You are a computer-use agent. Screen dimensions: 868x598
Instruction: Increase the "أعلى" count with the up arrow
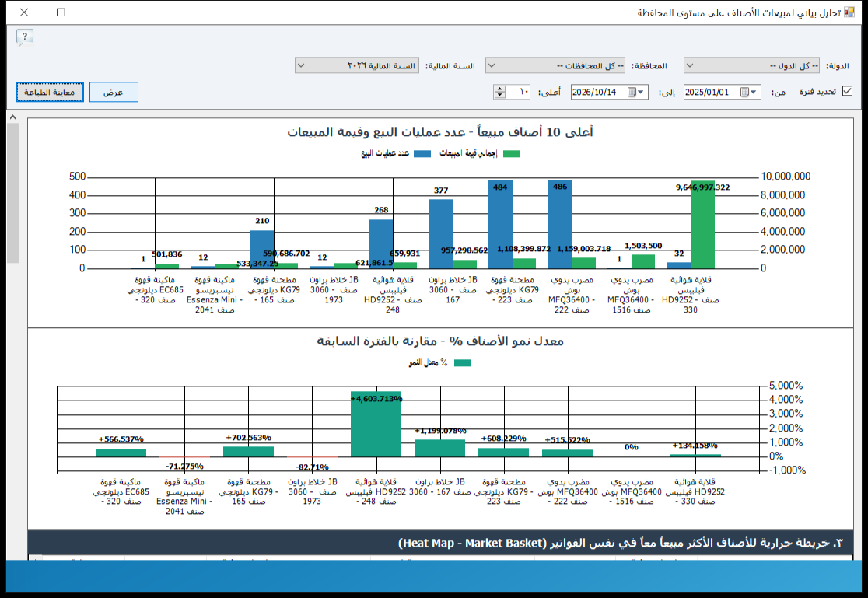[x=500, y=89]
